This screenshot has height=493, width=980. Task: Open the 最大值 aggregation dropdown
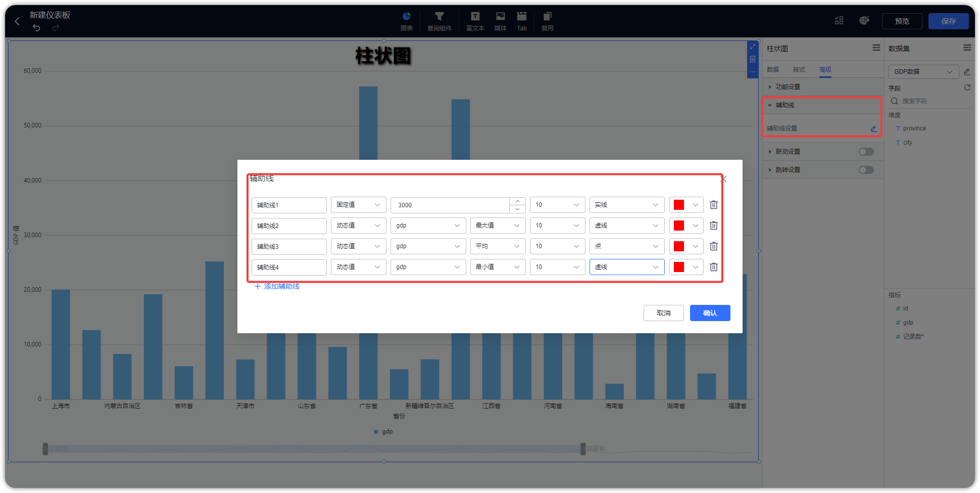point(498,226)
